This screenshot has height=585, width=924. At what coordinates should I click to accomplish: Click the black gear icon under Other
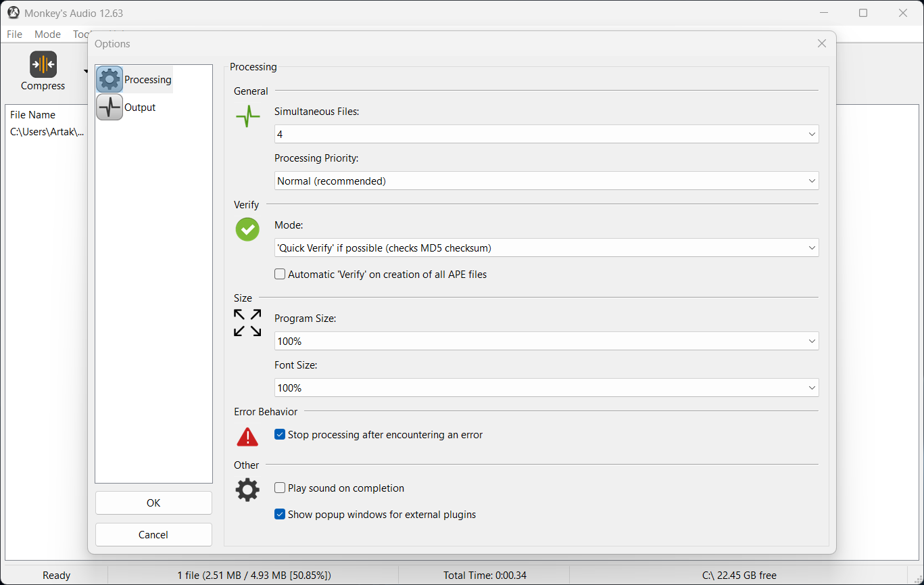click(x=247, y=490)
